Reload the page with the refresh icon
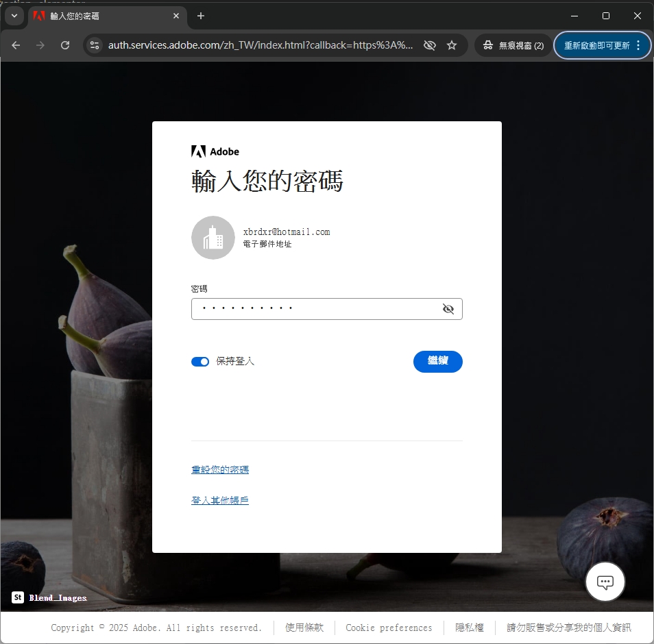 coord(65,45)
